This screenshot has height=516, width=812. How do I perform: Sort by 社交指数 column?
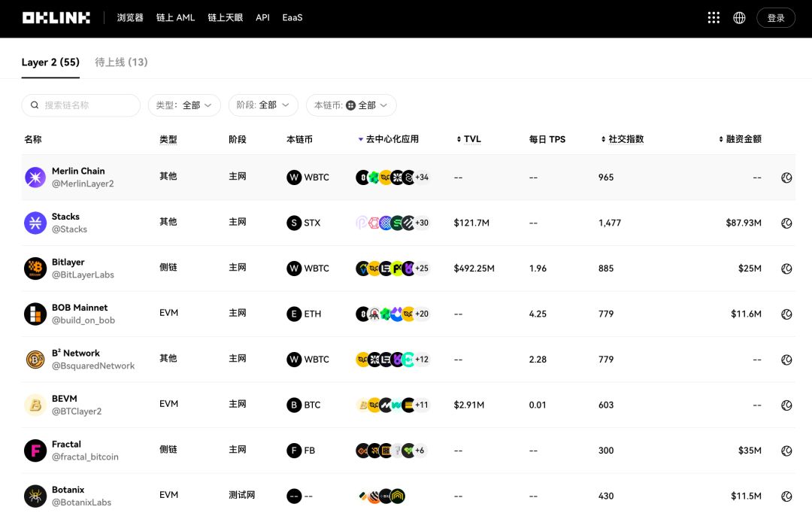[622, 139]
